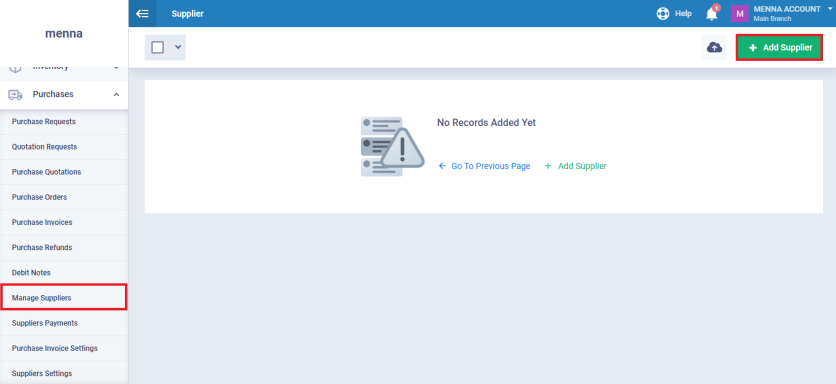Image resolution: width=836 pixels, height=384 pixels.
Task: Click the cloud upload import icon
Action: pyautogui.click(x=714, y=47)
